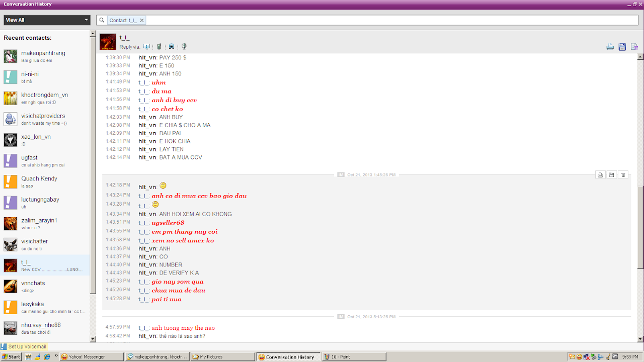Select contact visichatter
Image resolution: width=644 pixels, height=362 pixels.
click(45, 245)
